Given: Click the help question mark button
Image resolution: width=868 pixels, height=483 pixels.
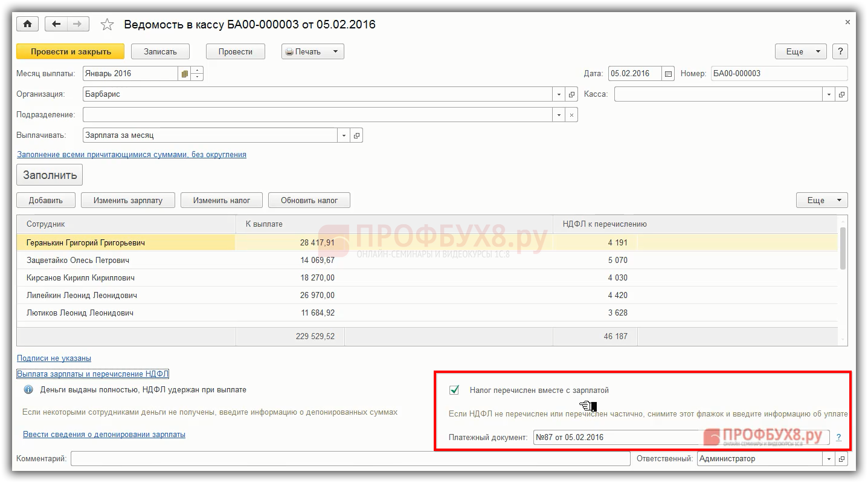Looking at the screenshot, I should click(840, 51).
